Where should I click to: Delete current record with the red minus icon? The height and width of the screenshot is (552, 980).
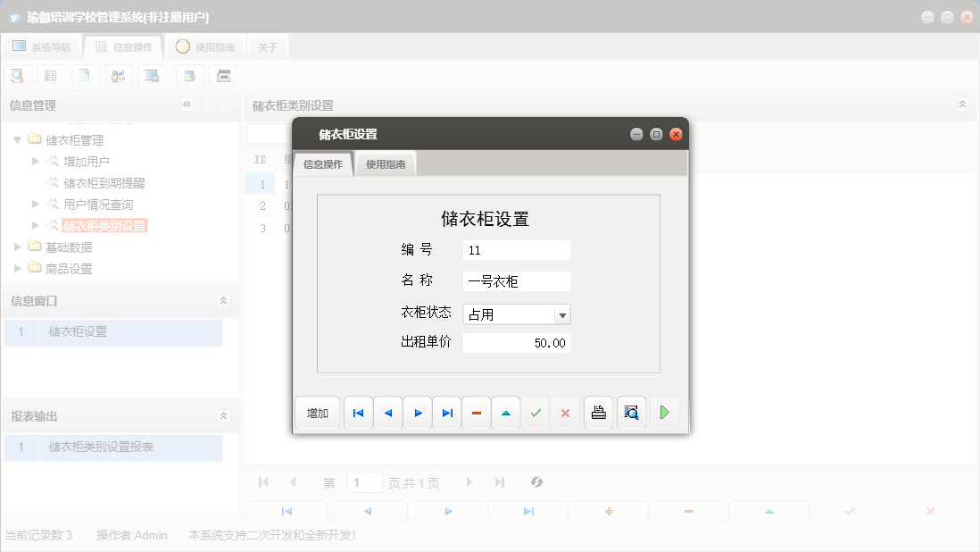(476, 412)
